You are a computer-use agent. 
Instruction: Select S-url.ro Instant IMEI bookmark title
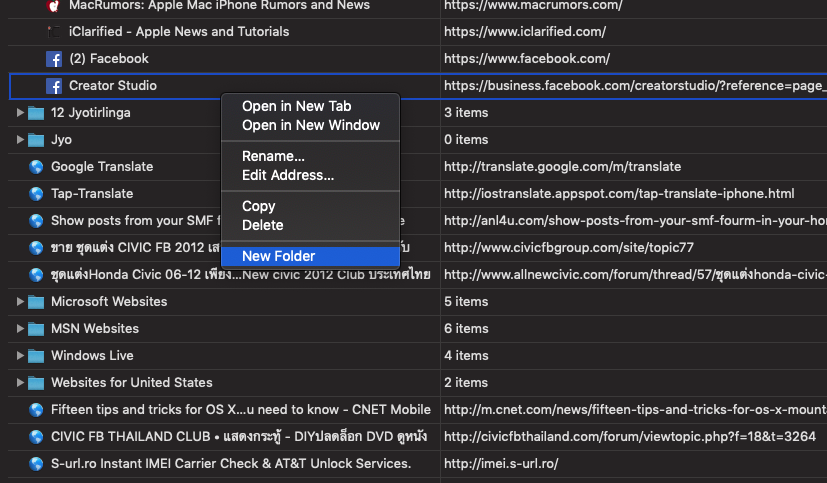231,463
